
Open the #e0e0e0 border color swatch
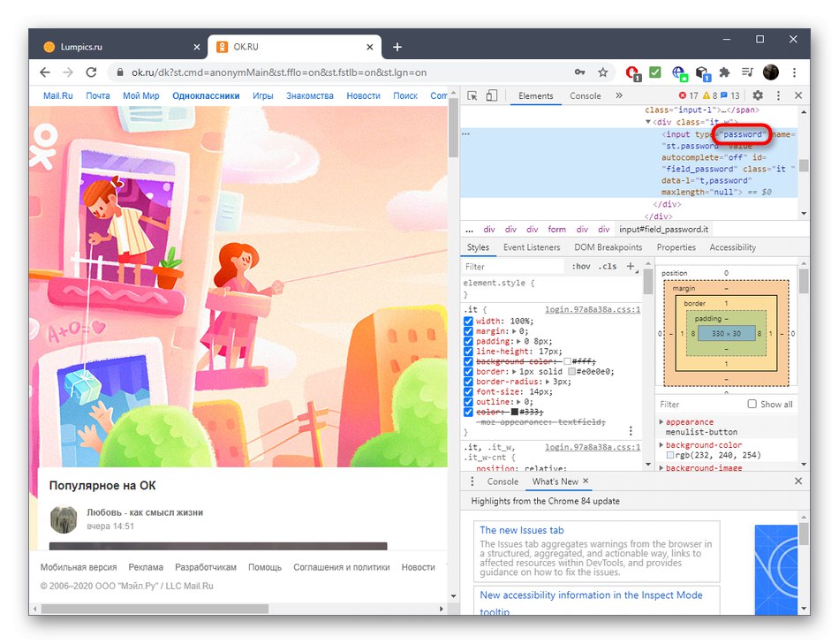click(571, 372)
